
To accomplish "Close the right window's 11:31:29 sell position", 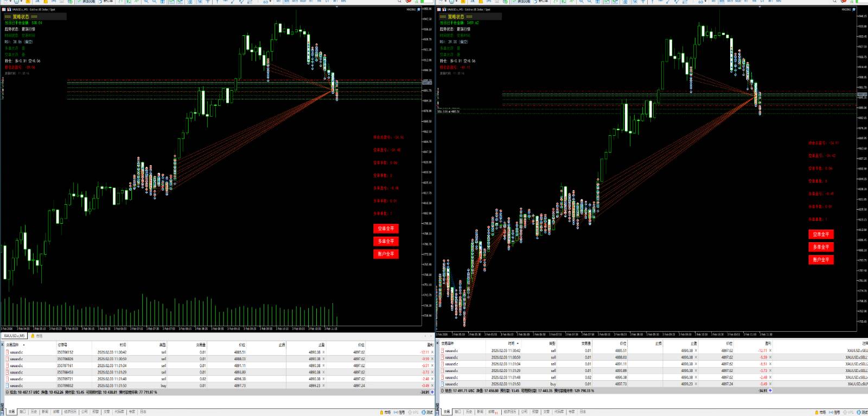I will pyautogui.click(x=770, y=370).
